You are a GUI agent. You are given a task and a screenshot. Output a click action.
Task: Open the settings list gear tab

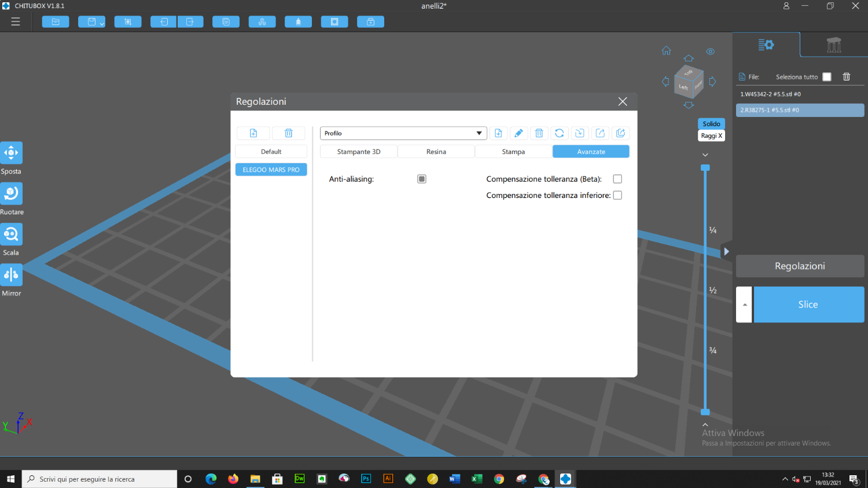(x=766, y=45)
